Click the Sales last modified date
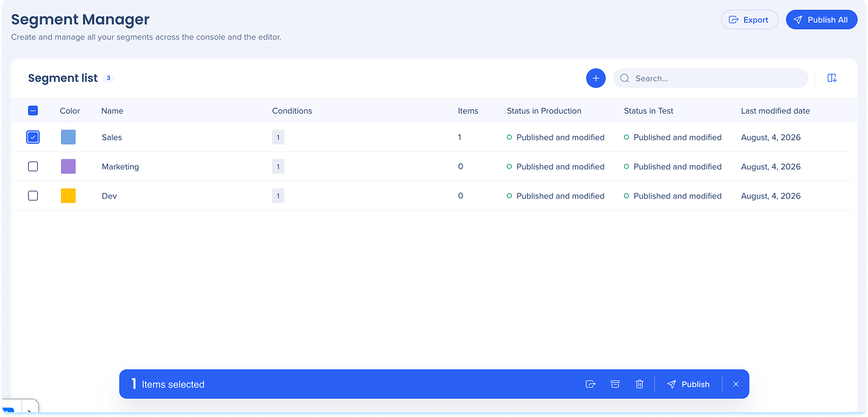Screen dimensions: 868x417 (771, 137)
